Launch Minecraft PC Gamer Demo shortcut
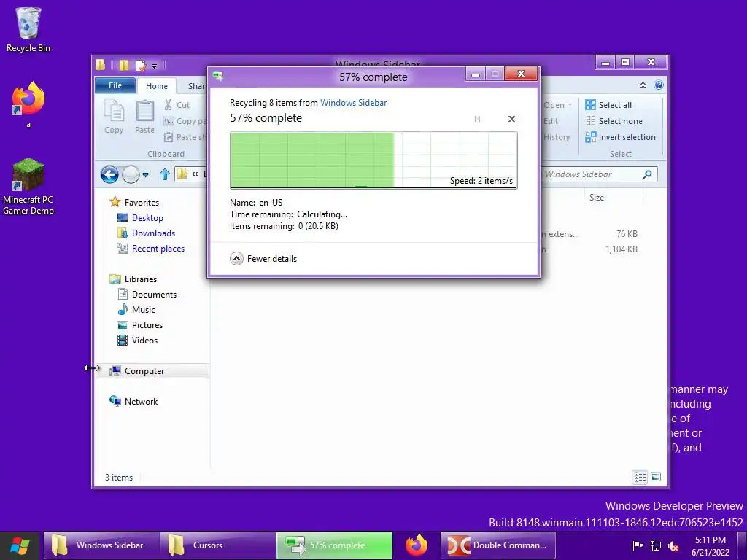This screenshot has width=747, height=560. click(x=28, y=186)
